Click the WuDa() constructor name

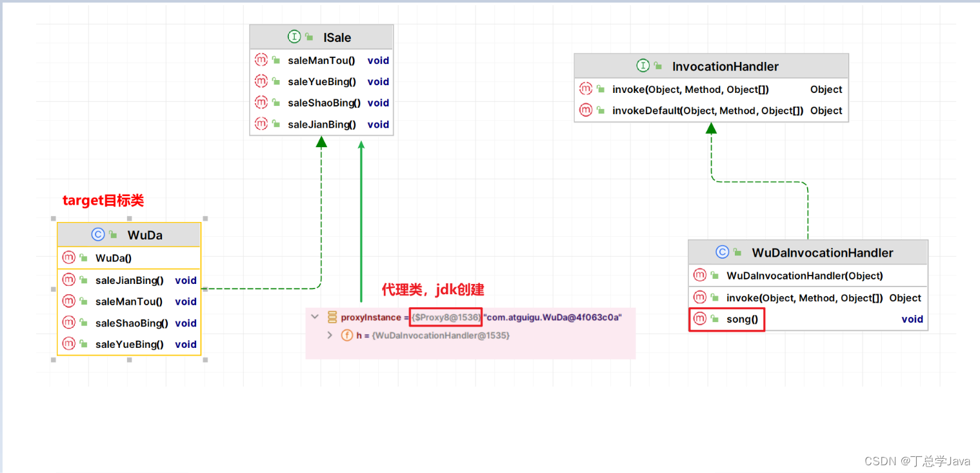pos(114,258)
